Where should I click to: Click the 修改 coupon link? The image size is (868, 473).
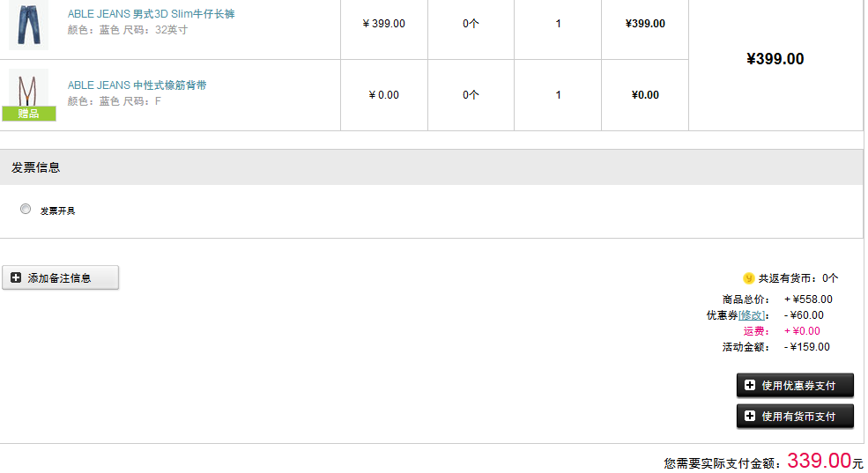point(752,315)
